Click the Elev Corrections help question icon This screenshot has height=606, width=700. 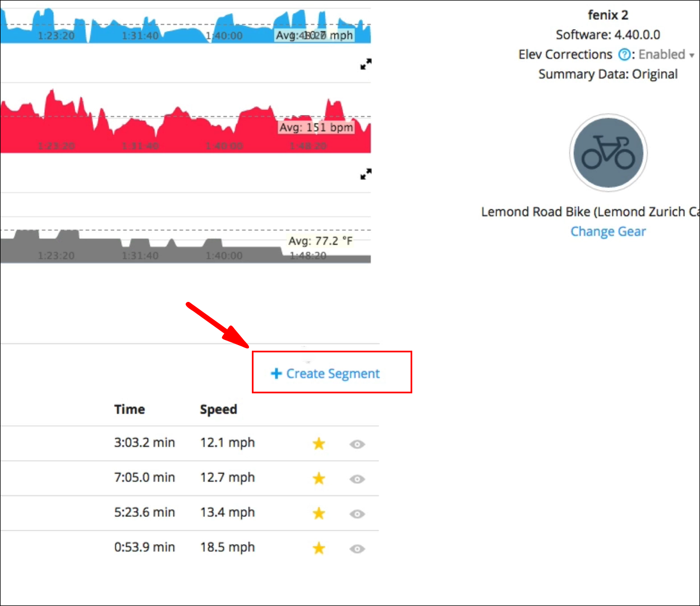pos(624,55)
